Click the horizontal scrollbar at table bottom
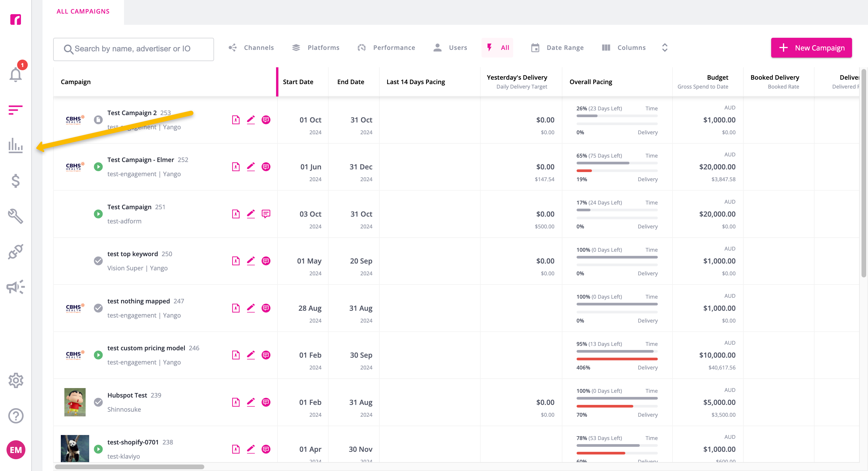Image resolution: width=868 pixels, height=471 pixels. [x=129, y=467]
